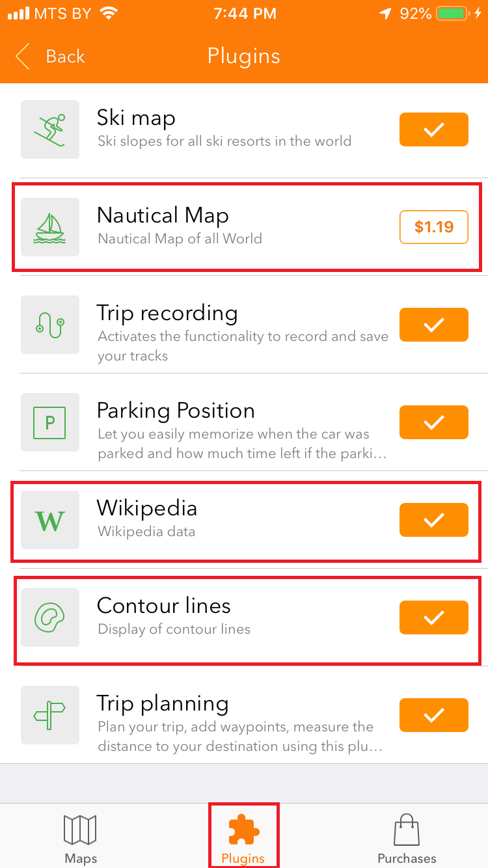The image size is (488, 868).
Task: Disable the Wikipedia plugin toggle
Action: tap(434, 520)
